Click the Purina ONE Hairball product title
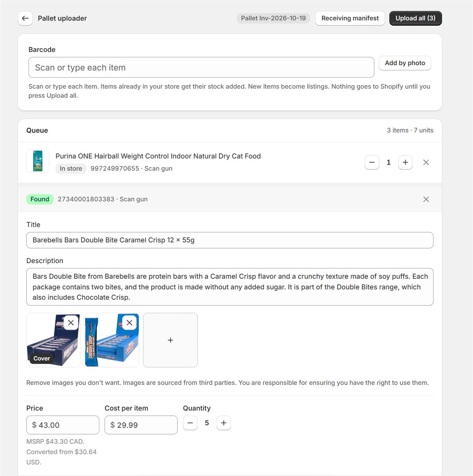 158,156
